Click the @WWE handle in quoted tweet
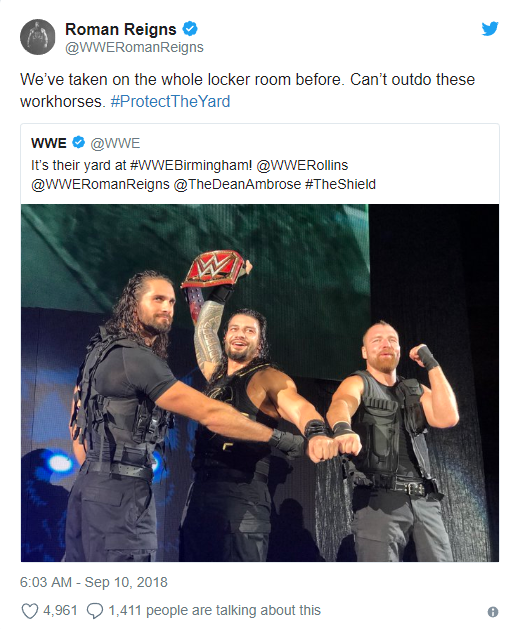This screenshot has height=629, width=518. point(115,143)
